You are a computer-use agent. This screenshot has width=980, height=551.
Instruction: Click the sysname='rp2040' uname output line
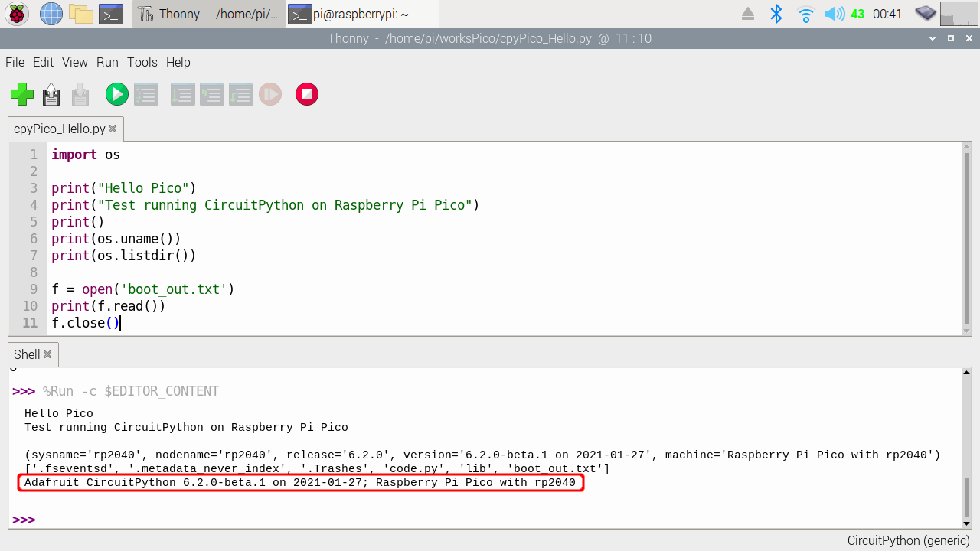click(482, 455)
